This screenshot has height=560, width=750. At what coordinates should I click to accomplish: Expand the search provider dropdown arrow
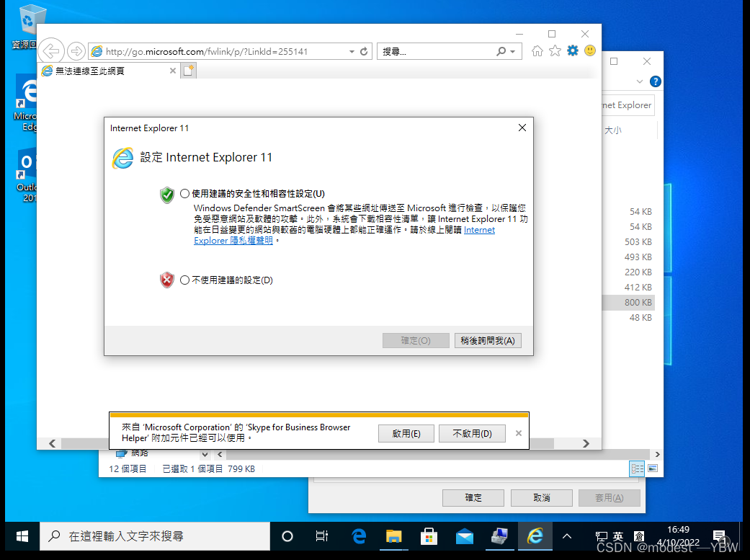(513, 51)
